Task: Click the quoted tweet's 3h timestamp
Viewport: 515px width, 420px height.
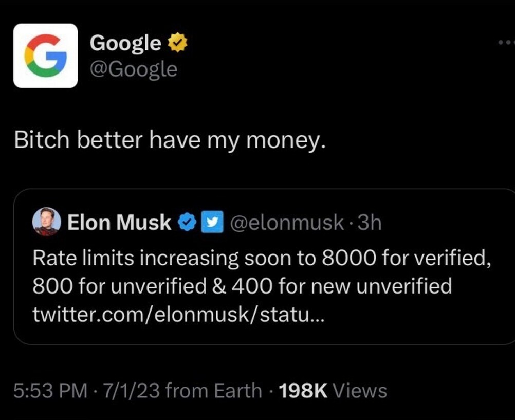Action: click(369, 223)
